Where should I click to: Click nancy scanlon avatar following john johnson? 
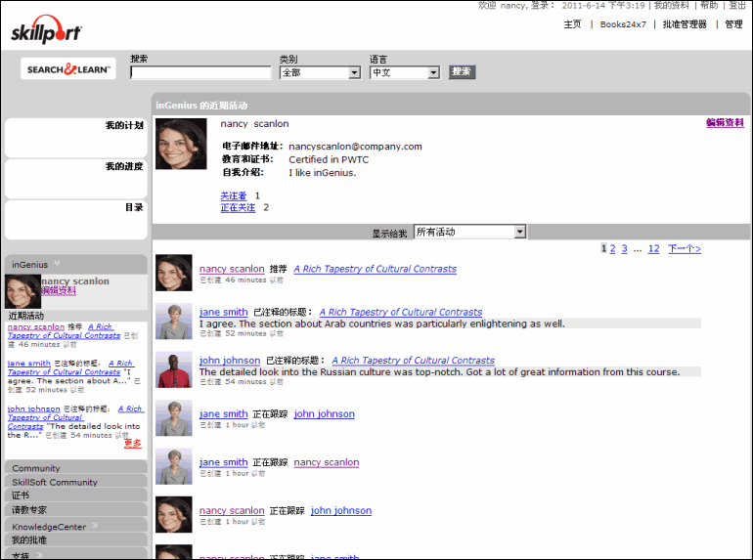point(174,514)
